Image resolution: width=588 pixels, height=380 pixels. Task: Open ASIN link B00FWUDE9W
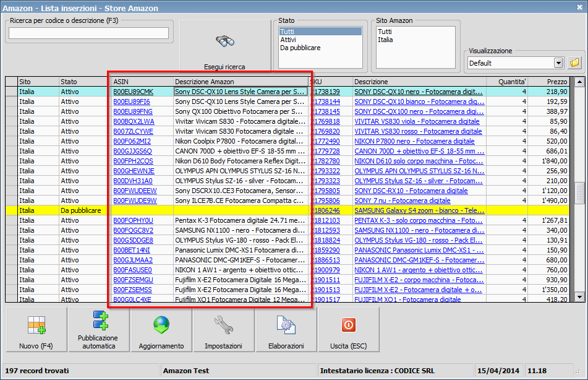click(135, 201)
